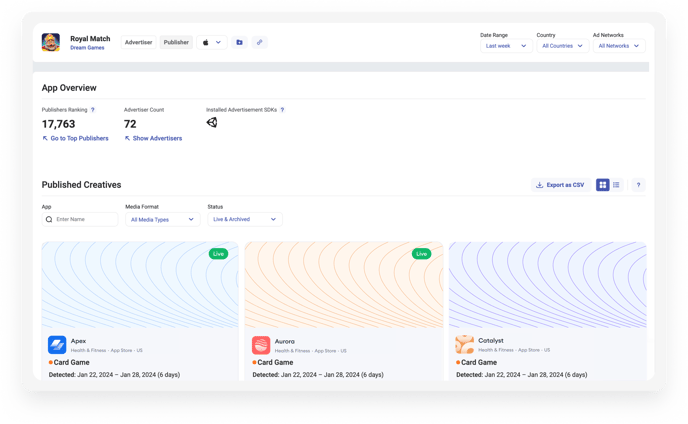Click the Live badge on the Apex card
Screen dimensions: 688x424
tap(218, 254)
